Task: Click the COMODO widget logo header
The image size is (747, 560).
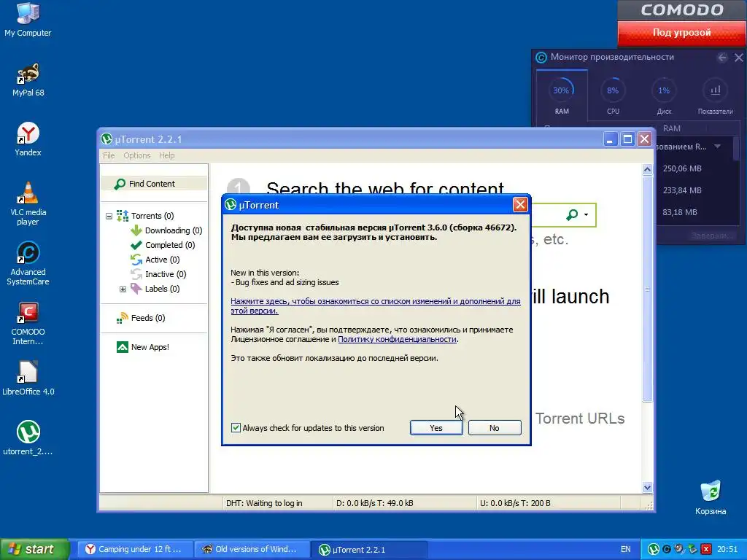Action: coord(682,10)
